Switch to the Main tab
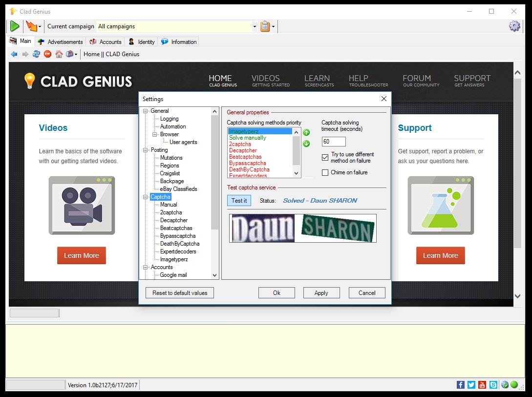 [x=21, y=41]
